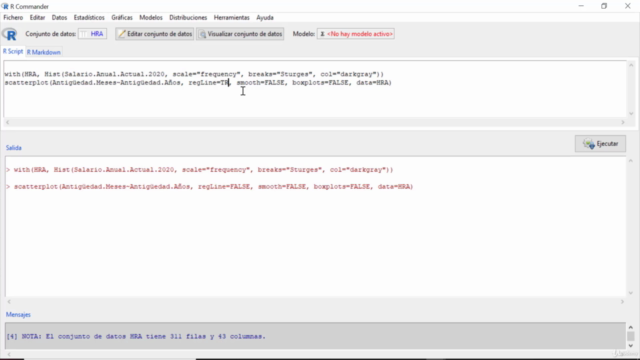This screenshot has height=360, width=640.
Task: Click up arrow of Salida output scrollbar
Action: 631,161
